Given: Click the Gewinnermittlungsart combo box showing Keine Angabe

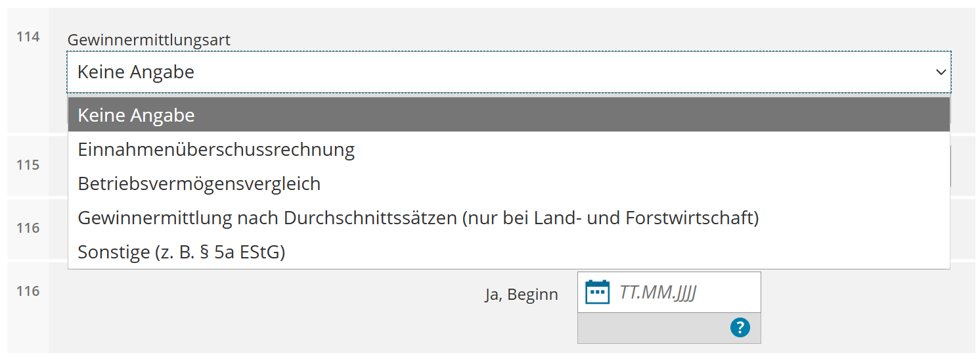Looking at the screenshot, I should click(x=509, y=72).
